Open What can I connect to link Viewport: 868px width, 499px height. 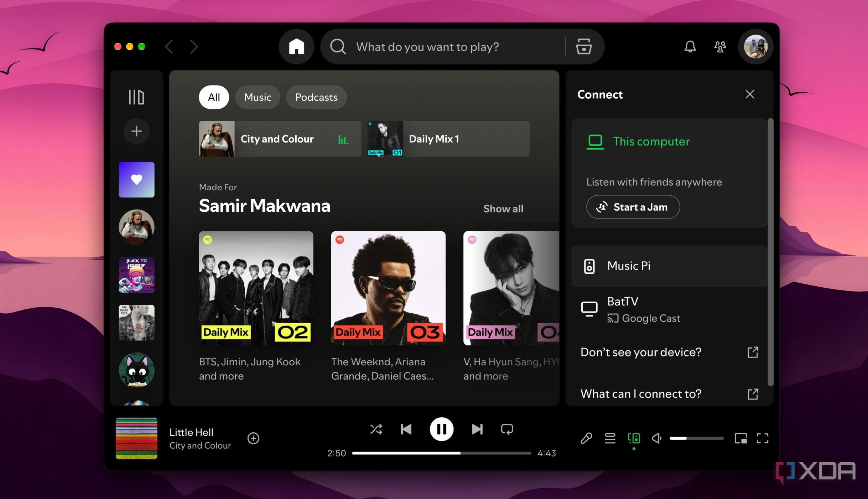[670, 394]
